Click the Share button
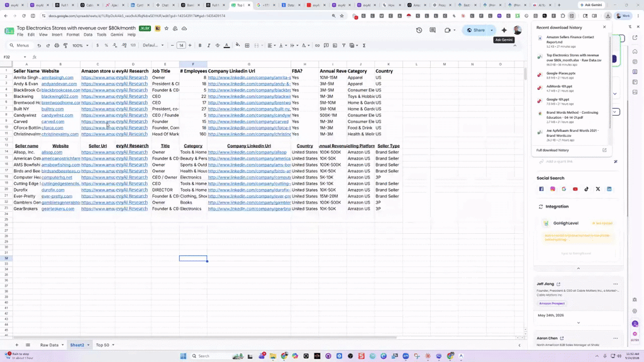The height and width of the screenshot is (362, 644). (475, 30)
